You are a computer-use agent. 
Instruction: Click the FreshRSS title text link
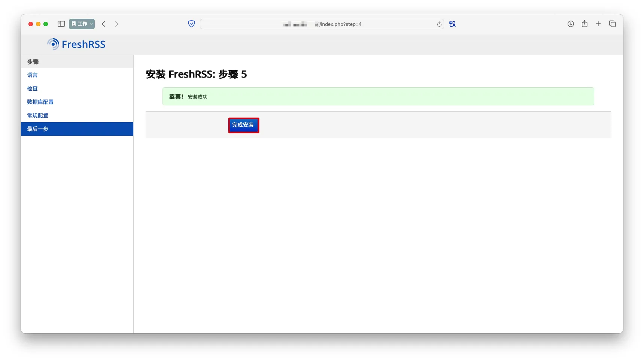tap(83, 45)
